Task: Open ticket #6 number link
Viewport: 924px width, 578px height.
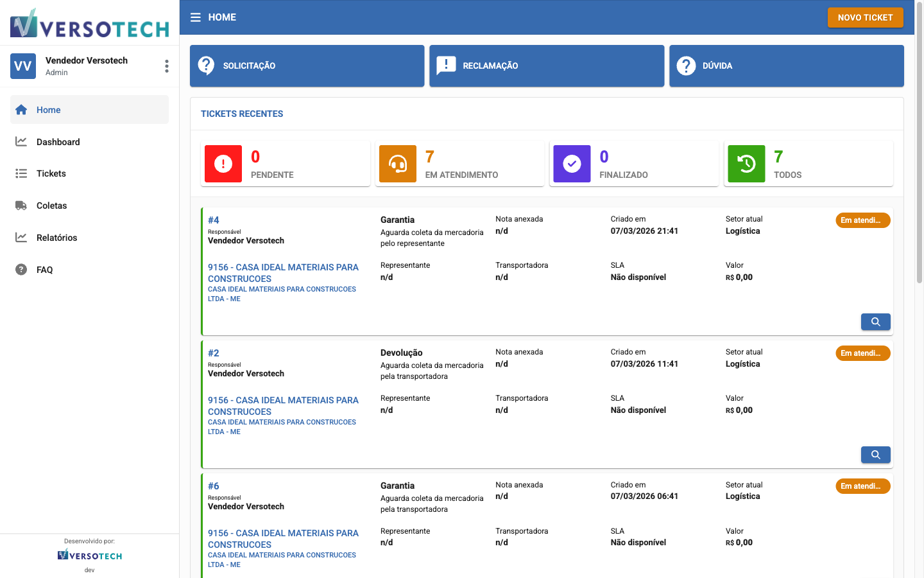Action: click(214, 486)
